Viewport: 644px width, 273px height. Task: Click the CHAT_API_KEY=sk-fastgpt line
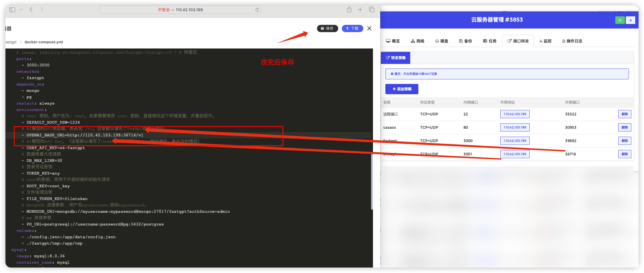[x=56, y=148]
